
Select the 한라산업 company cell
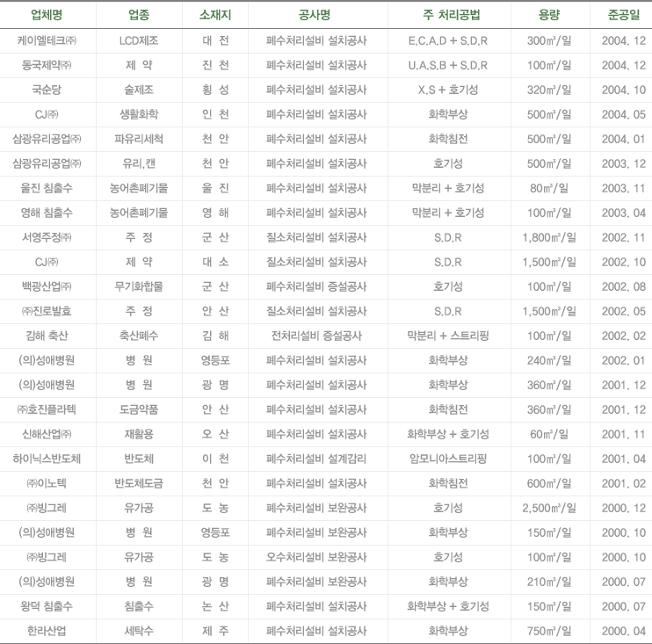tap(47, 630)
